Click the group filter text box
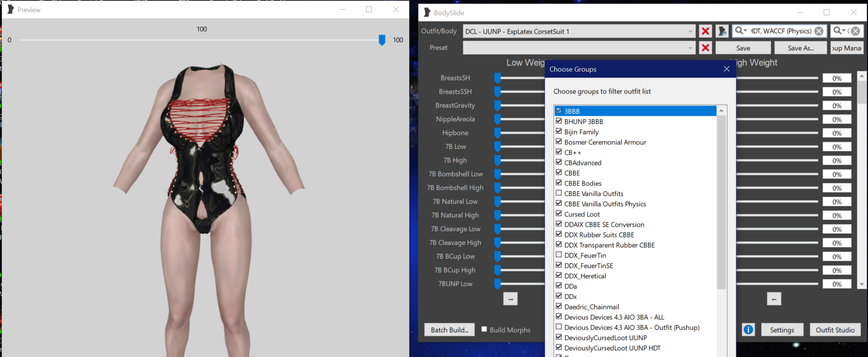 (781, 31)
